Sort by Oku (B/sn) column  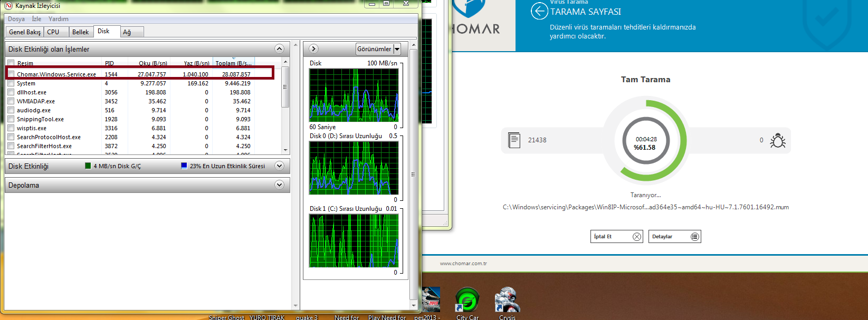[152, 63]
